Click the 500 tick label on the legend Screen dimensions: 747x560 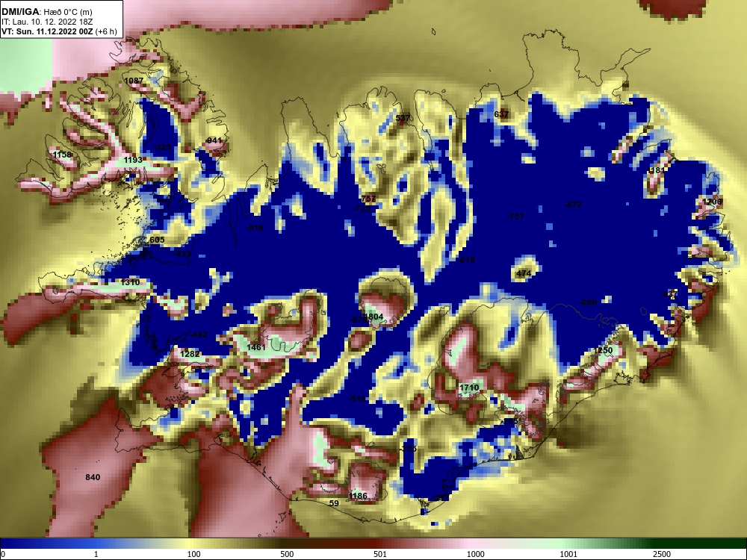[287, 554]
